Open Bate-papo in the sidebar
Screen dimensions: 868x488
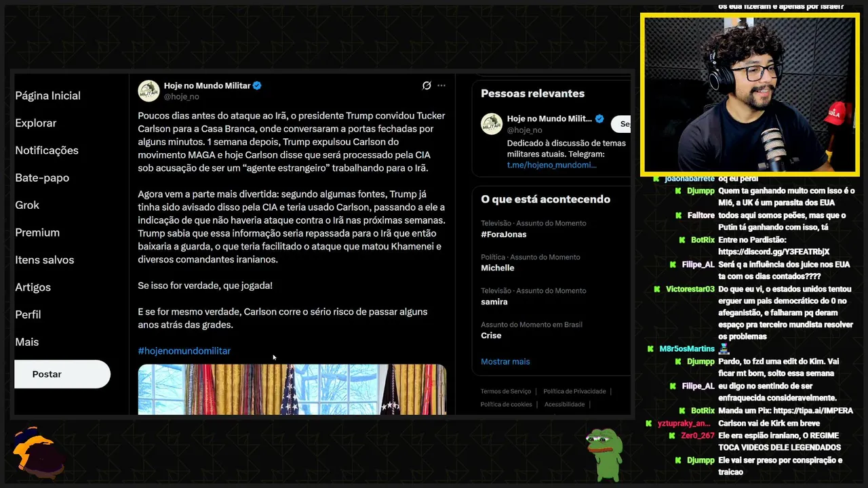coord(42,178)
